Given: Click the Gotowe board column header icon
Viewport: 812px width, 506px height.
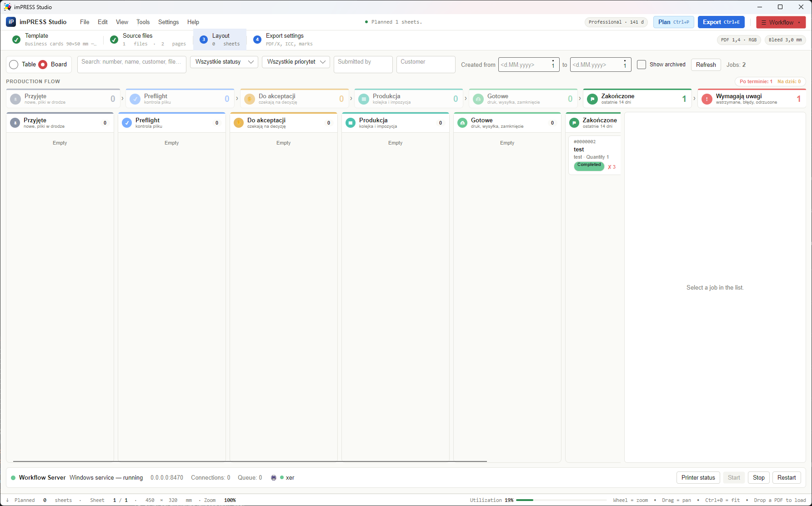Looking at the screenshot, I should 462,123.
